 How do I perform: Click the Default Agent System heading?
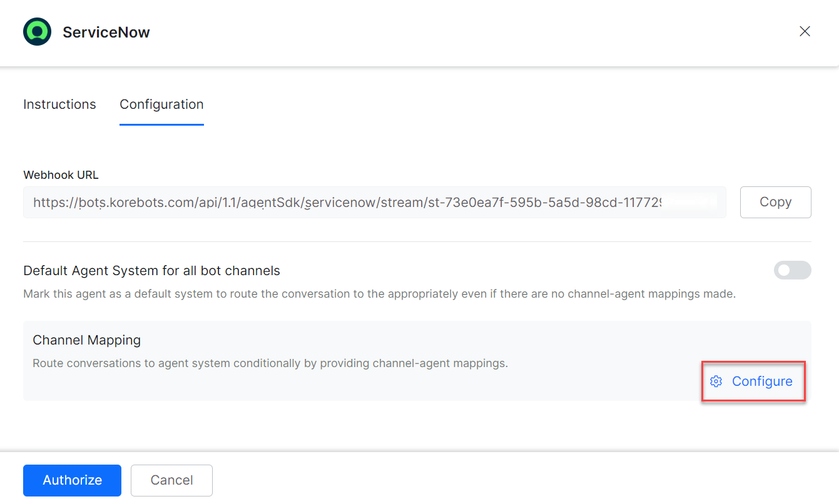coord(151,271)
